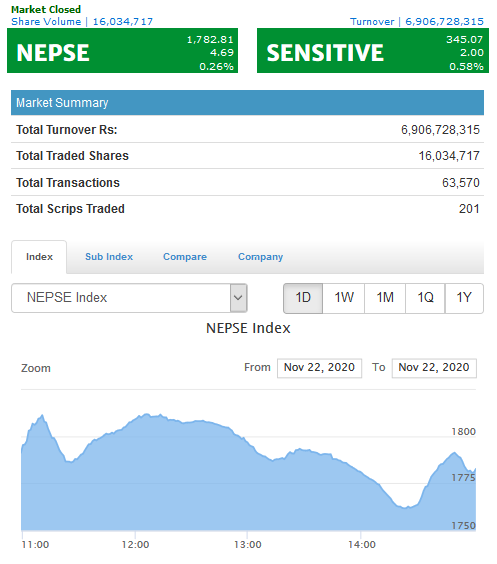Click the Market Closed status text
Viewport: 497px width, 564px height.
click(46, 9)
